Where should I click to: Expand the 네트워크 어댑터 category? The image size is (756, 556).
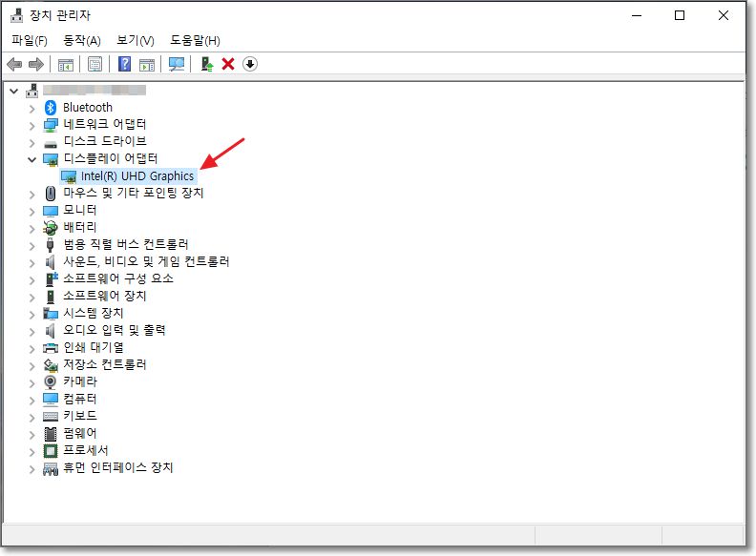click(31, 126)
